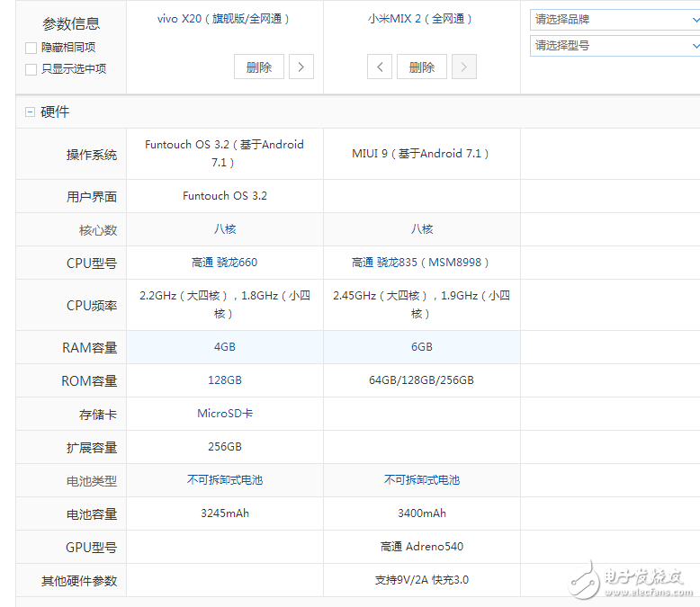Click the 高通 Adreno540 GPU cell
700x607 pixels.
(422, 547)
